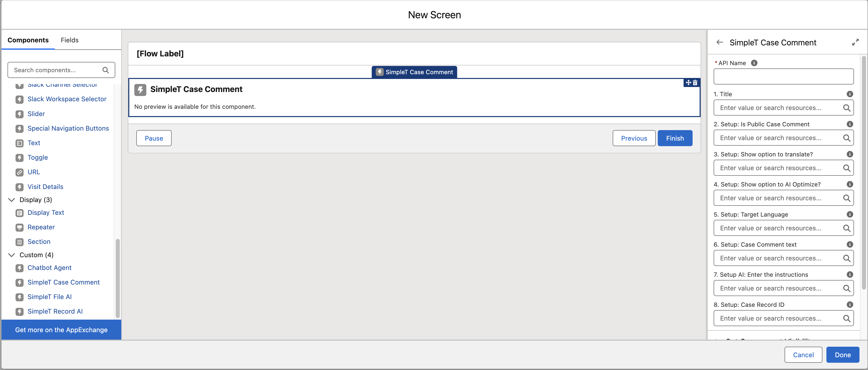The height and width of the screenshot is (370, 868).
Task: Click the Slack Workspace Selector component icon
Action: (20, 100)
